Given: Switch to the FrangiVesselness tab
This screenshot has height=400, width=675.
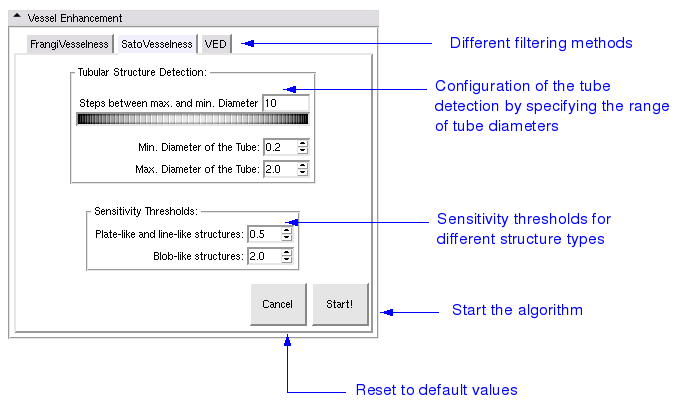Looking at the screenshot, I should pos(69,44).
